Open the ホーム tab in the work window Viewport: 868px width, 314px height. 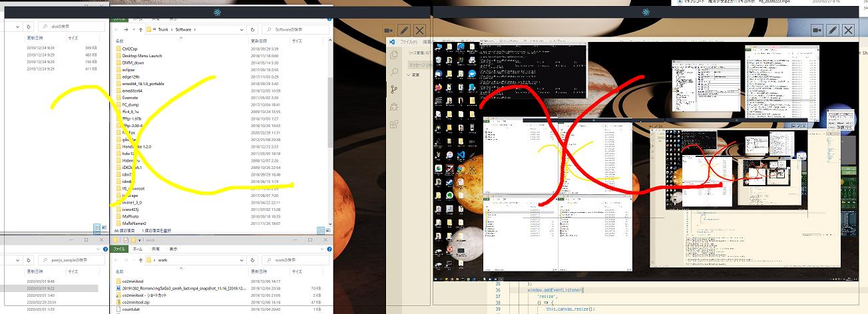click(x=137, y=249)
